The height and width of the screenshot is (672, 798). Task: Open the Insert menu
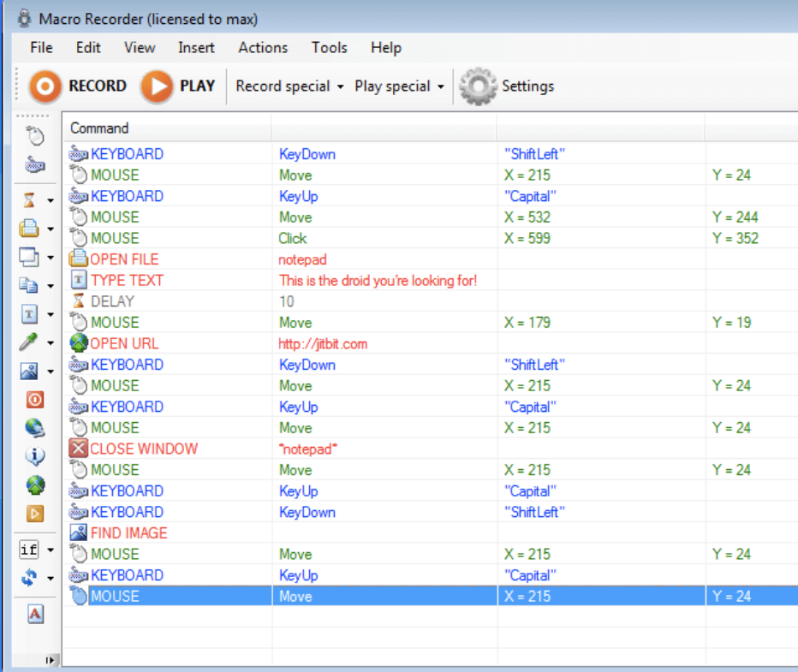point(196,47)
